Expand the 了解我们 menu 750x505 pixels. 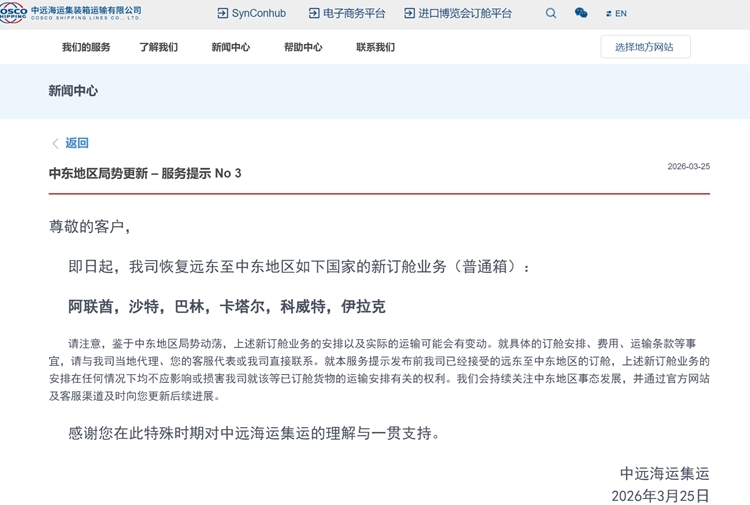[x=158, y=47]
